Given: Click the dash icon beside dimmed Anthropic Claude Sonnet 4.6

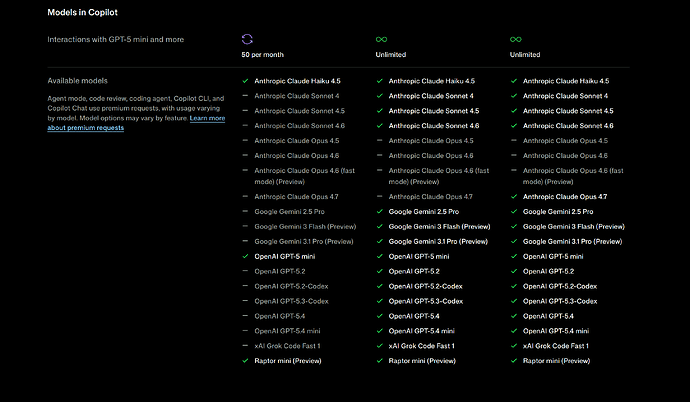Looking at the screenshot, I should tap(245, 125).
